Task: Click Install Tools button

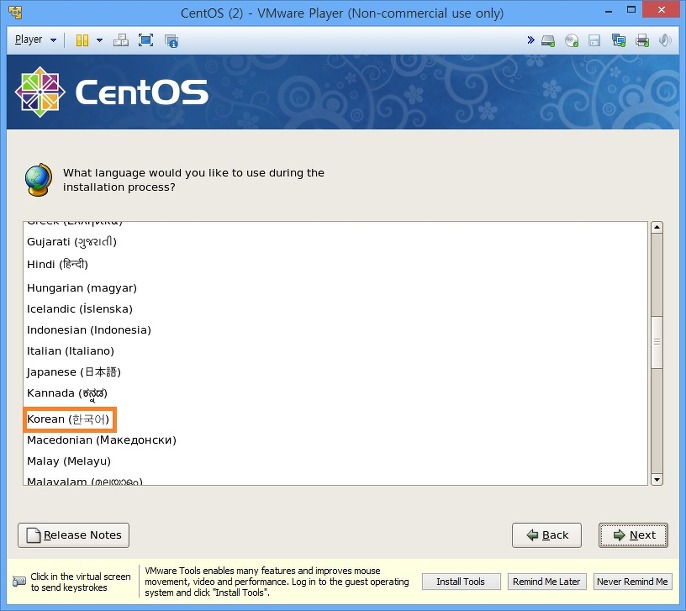Action: point(461,582)
